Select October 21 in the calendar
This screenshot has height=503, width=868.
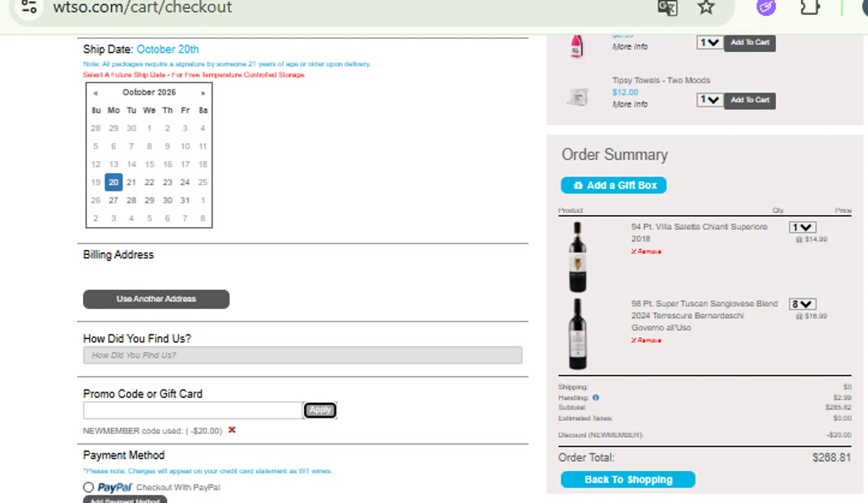tap(131, 182)
